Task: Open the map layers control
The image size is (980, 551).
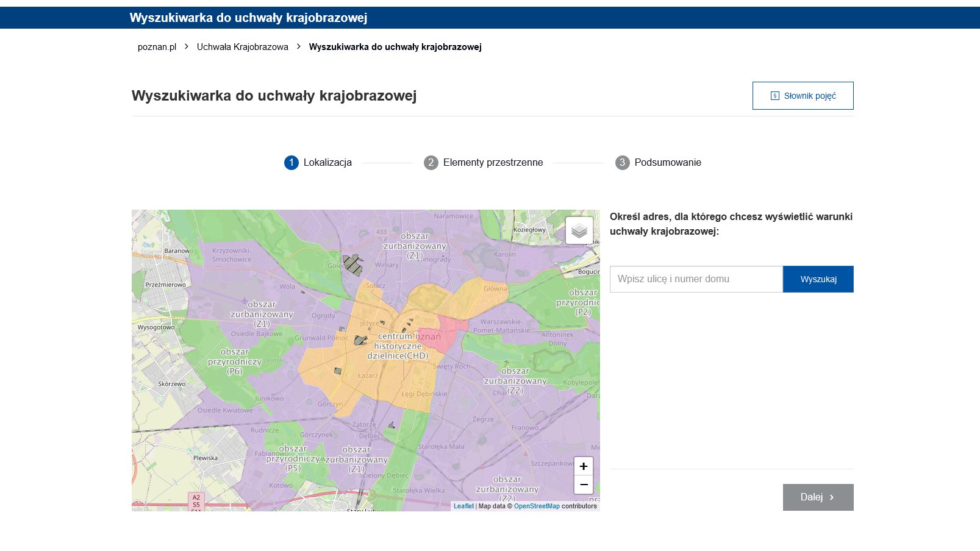Action: point(579,230)
